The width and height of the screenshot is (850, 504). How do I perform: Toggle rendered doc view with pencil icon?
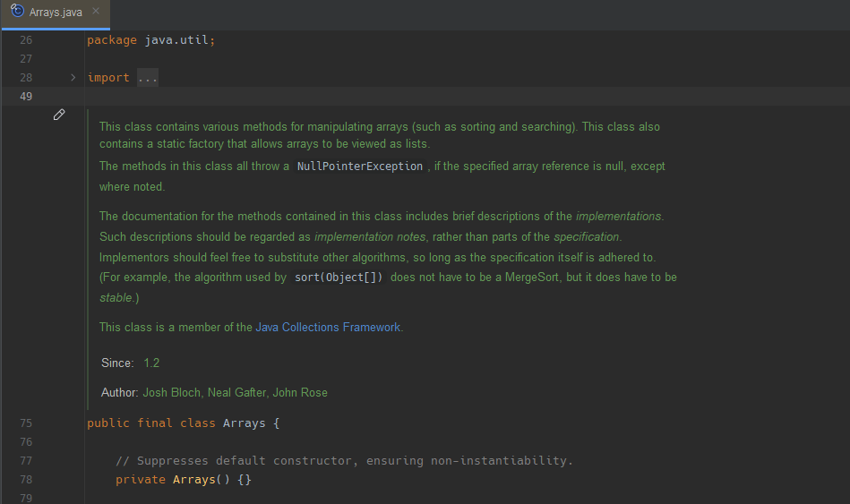[x=59, y=115]
